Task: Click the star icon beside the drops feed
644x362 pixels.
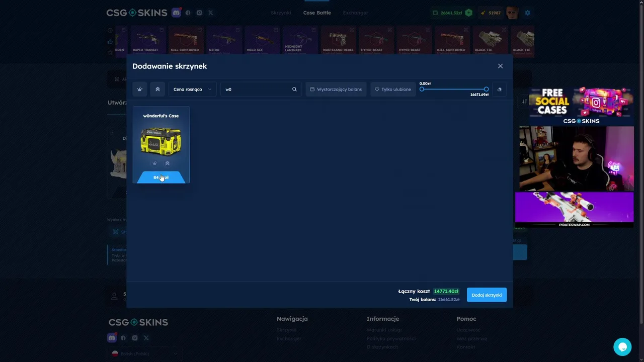Action: click(x=110, y=52)
